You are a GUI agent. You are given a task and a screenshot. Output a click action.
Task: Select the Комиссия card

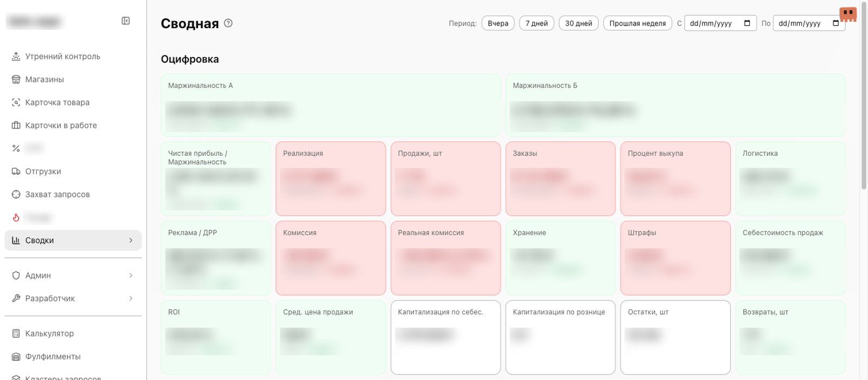pyautogui.click(x=331, y=258)
